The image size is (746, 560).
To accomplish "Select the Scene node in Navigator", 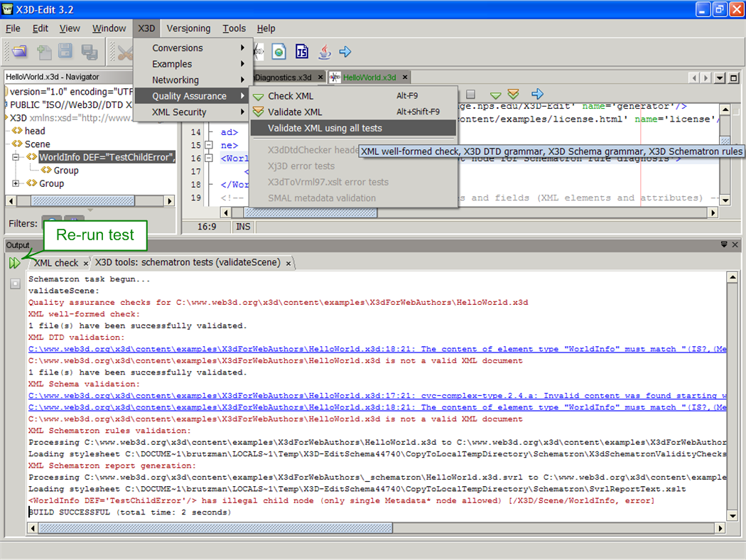I will [x=37, y=144].
